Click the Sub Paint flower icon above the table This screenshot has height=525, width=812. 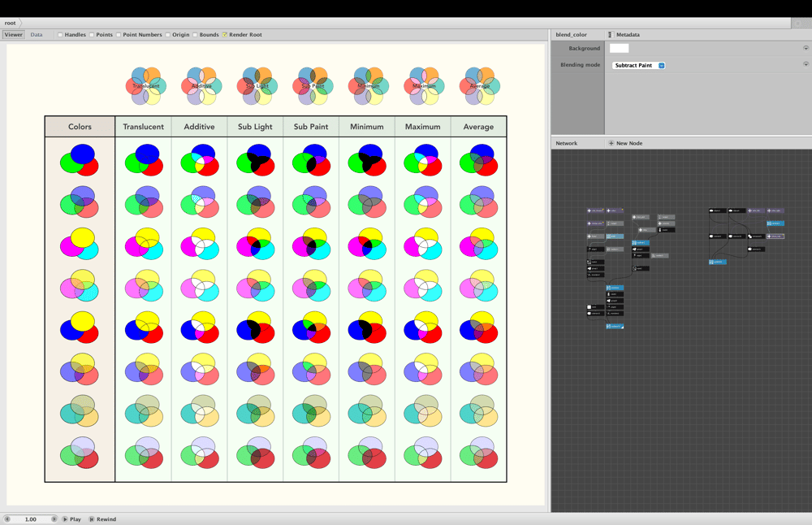click(313, 85)
